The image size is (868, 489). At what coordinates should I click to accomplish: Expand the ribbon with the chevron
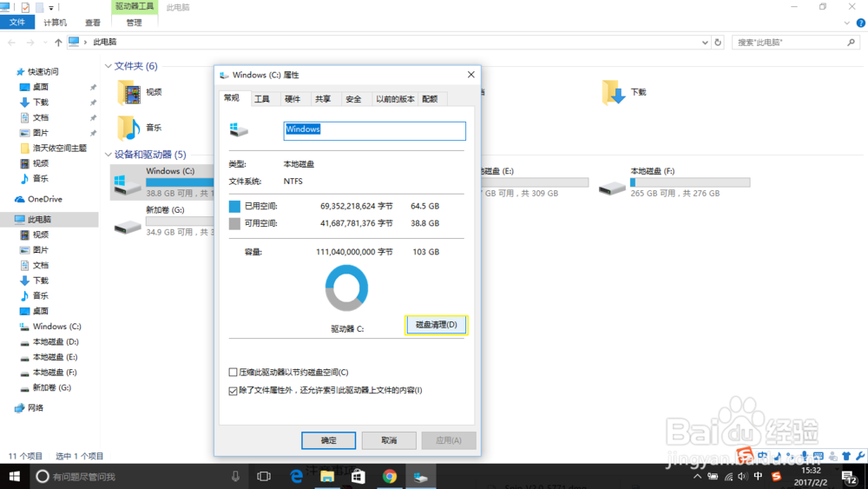pos(847,23)
